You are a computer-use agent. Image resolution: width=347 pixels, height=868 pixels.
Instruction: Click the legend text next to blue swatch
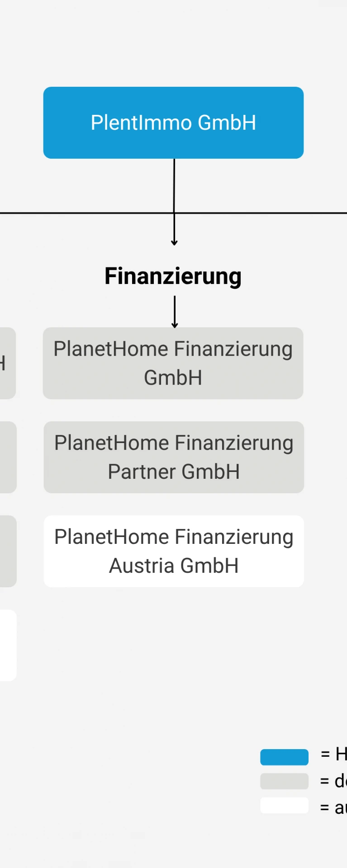334,754
